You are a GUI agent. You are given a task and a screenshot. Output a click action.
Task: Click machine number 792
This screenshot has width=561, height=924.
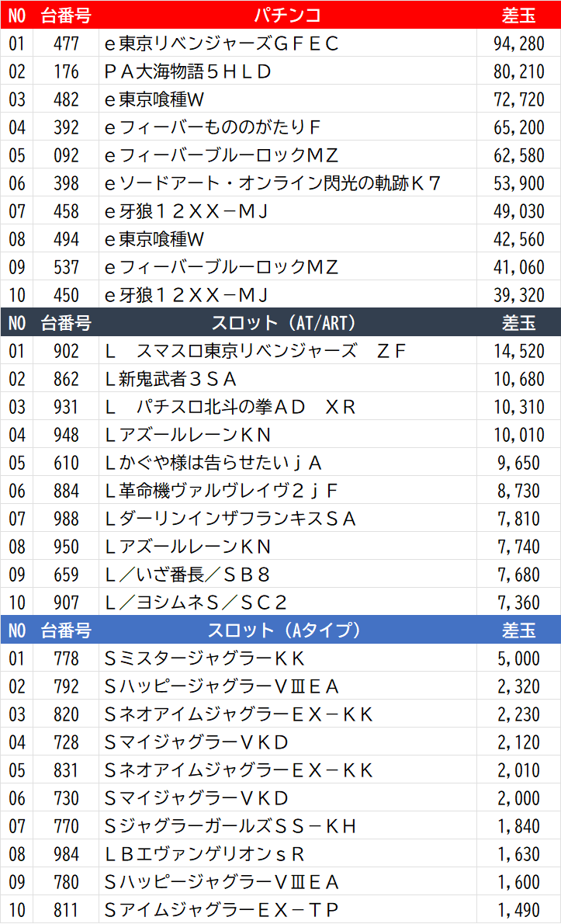click(x=66, y=686)
